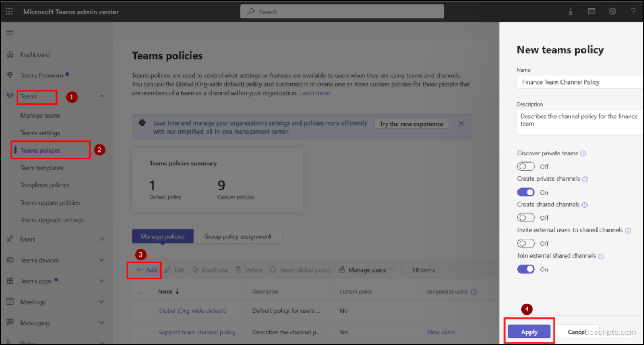
Task: Select Teams policies in sidebar
Action: (40, 150)
